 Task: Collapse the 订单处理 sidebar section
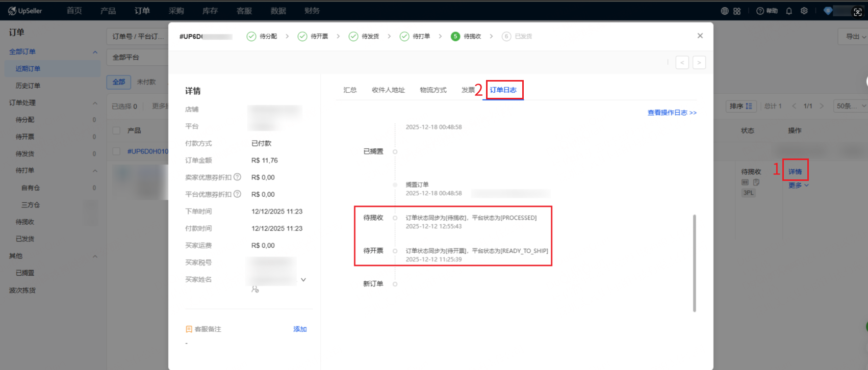[x=95, y=103]
